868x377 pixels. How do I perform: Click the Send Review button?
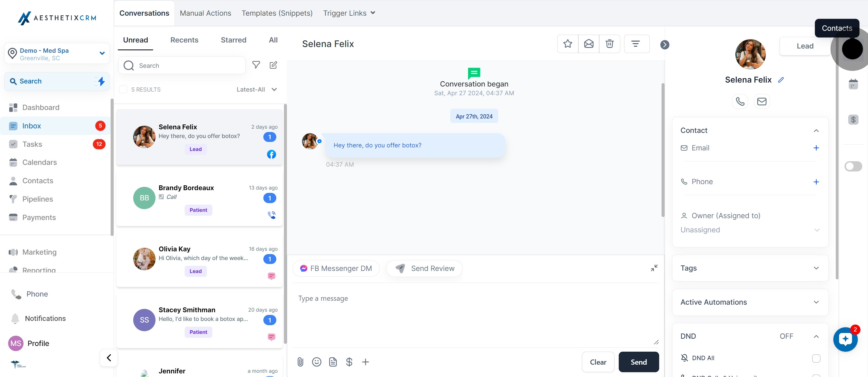pos(424,269)
